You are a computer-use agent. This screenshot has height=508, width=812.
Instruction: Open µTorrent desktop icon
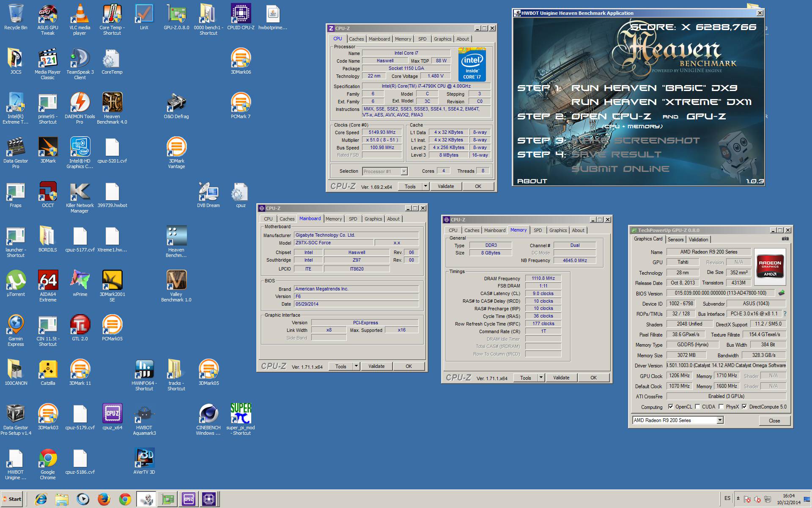[16, 284]
